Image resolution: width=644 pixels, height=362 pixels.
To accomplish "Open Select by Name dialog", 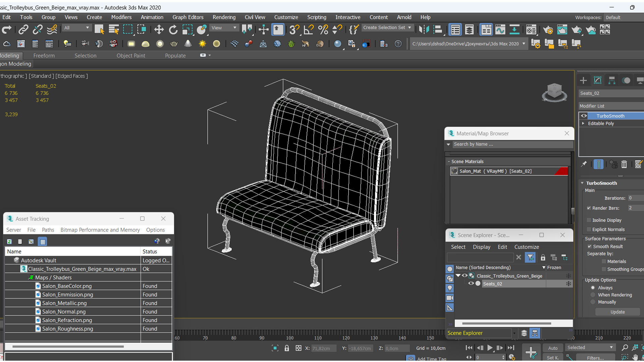I will pyautogui.click(x=114, y=30).
